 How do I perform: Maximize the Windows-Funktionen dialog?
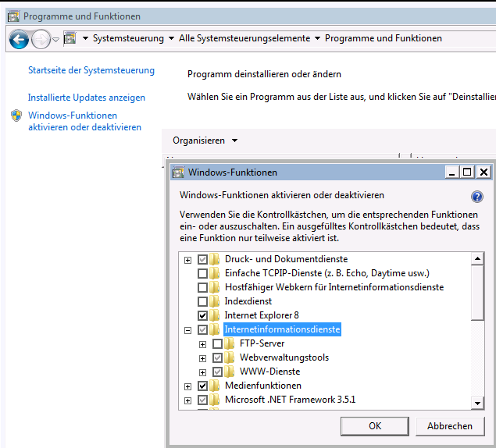point(467,172)
